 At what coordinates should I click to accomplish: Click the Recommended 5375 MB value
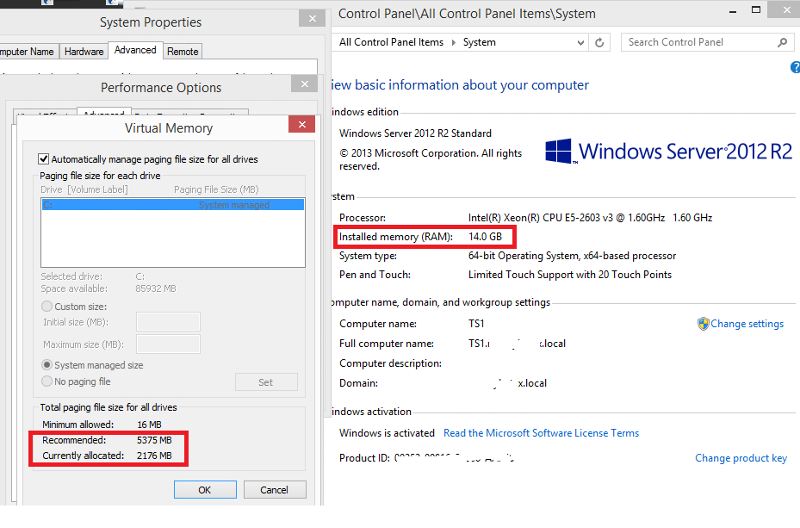click(154, 440)
